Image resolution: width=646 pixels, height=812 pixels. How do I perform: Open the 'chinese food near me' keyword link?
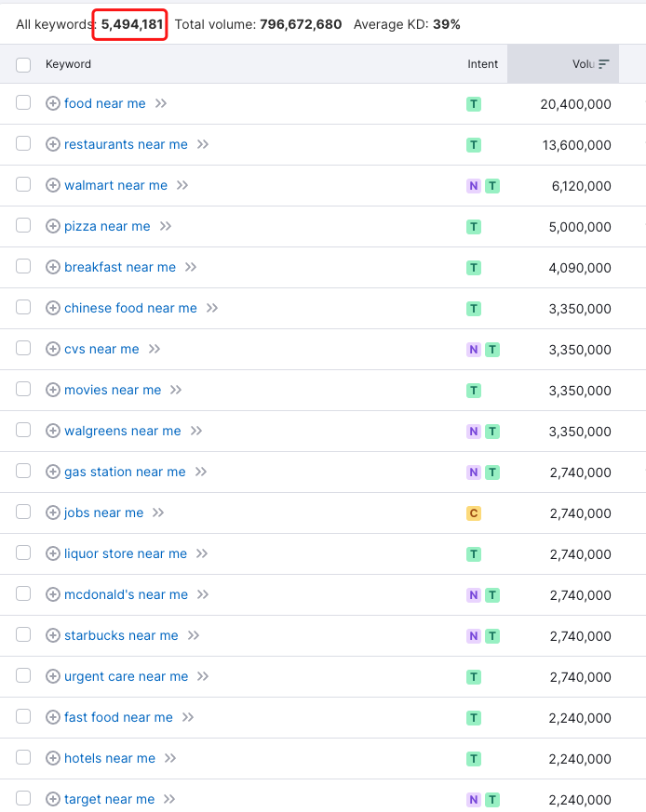(x=130, y=308)
